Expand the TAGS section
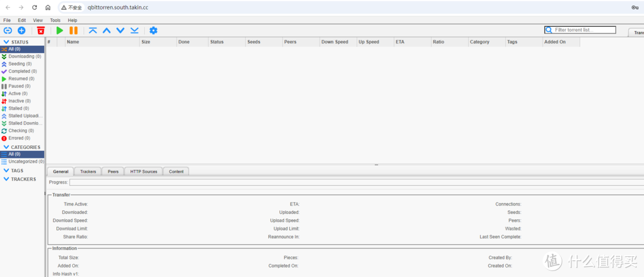Screen dimensions: 644x277 pos(7,170)
